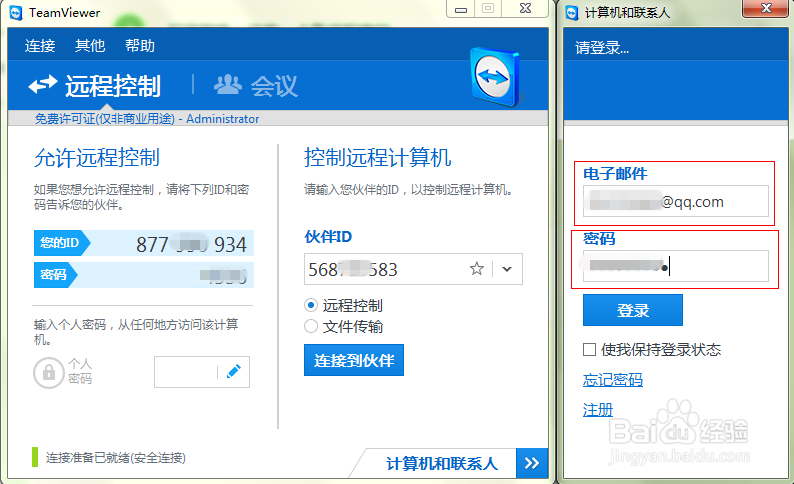794x484 pixels.
Task: Open the 忘记密码 link
Action: [613, 380]
